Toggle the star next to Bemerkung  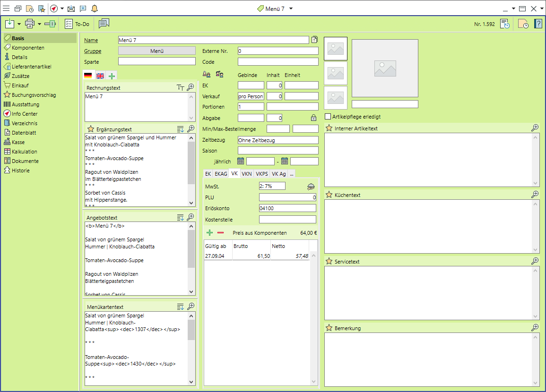(329, 328)
